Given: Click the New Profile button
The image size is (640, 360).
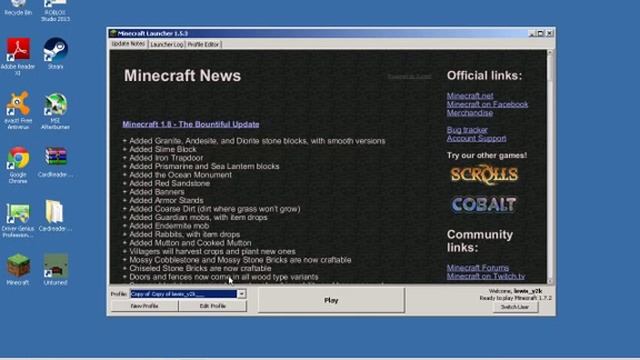Looking at the screenshot, I should (x=144, y=306).
